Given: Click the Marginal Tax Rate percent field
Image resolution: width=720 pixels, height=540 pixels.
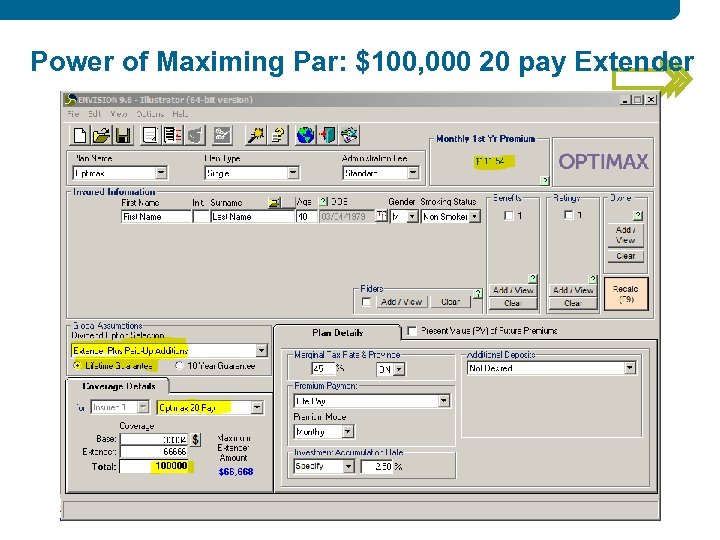Looking at the screenshot, I should coord(324,368).
